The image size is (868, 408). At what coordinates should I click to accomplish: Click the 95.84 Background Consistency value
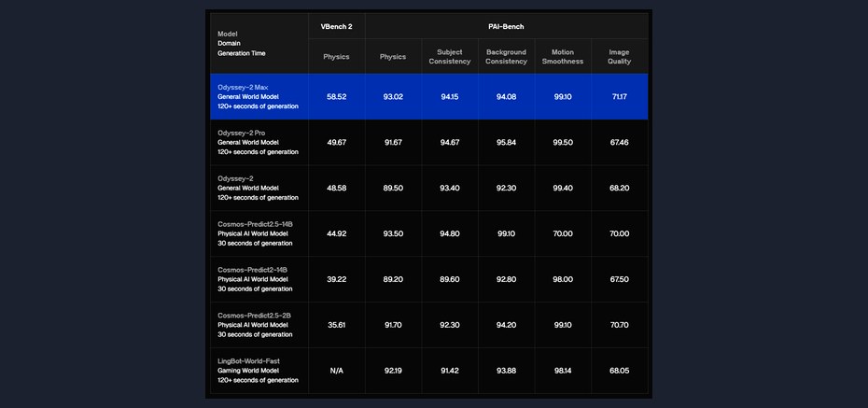(x=506, y=142)
